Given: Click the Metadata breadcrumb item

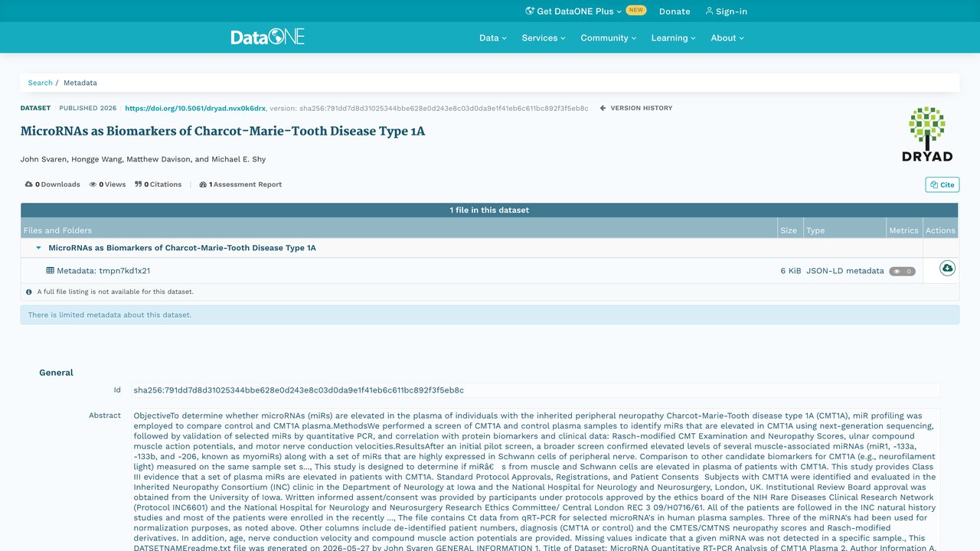Looking at the screenshot, I should click(x=80, y=83).
